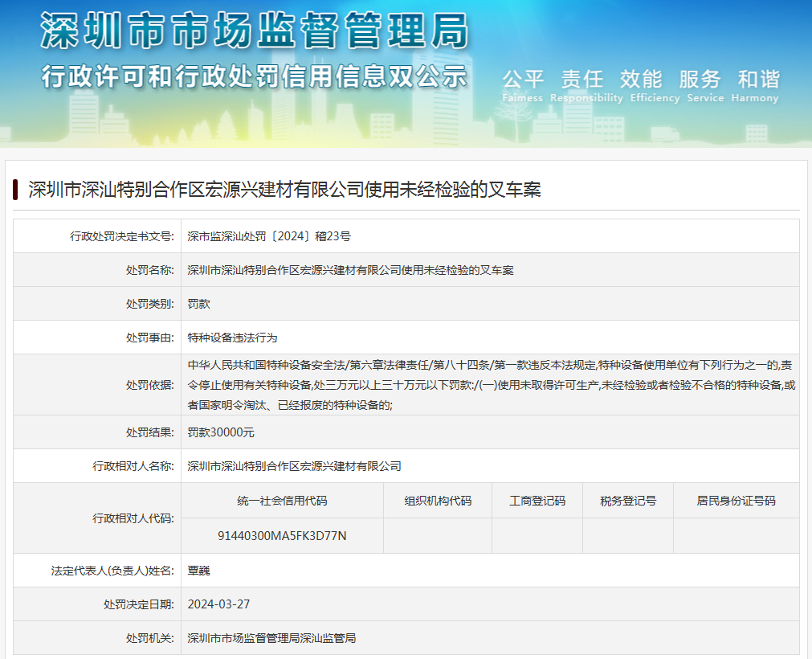Click the 组织机构代码 column header
This screenshot has height=659, width=812.
click(x=437, y=501)
